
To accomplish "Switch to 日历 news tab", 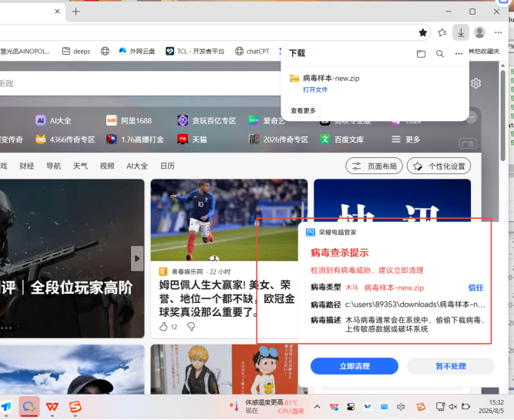I will pyautogui.click(x=167, y=166).
